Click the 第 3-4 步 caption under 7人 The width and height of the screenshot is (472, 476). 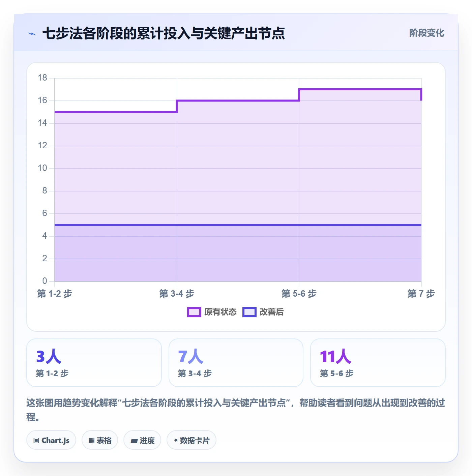pyautogui.click(x=195, y=374)
